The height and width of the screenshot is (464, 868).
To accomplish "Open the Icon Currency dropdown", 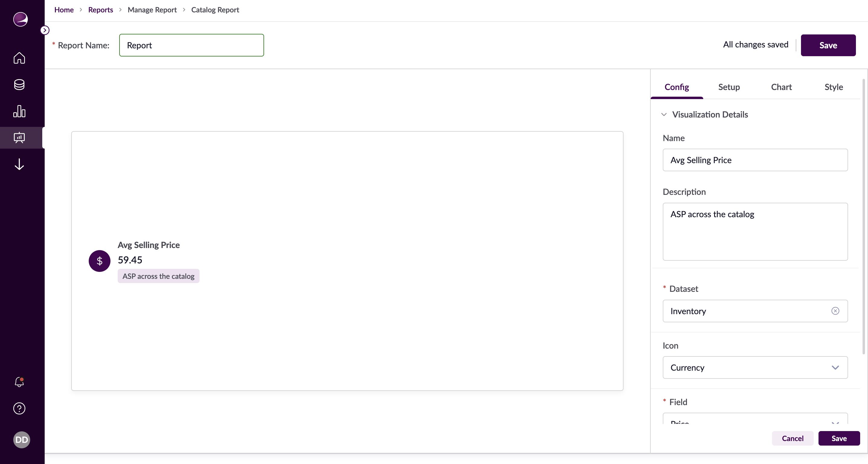I will (755, 368).
